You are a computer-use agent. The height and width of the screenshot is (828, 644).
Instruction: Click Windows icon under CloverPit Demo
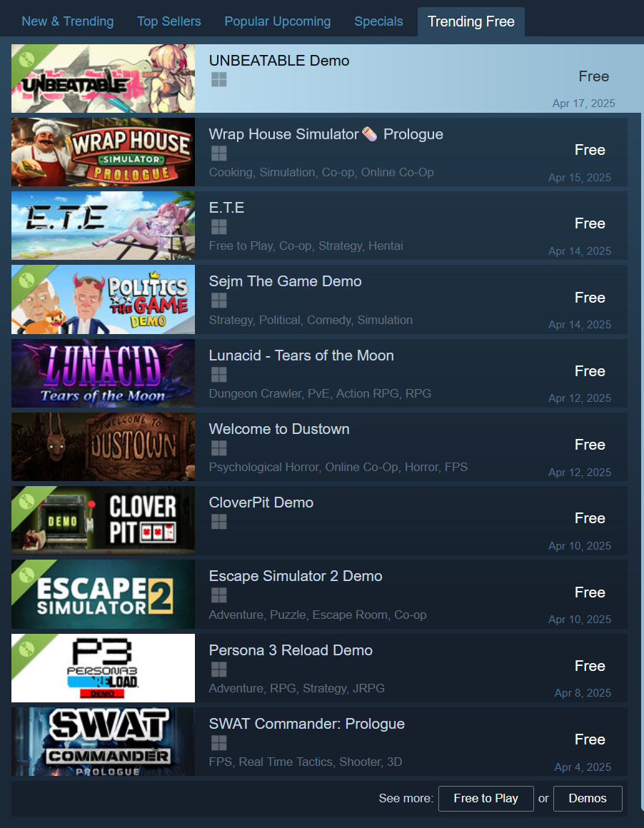pyautogui.click(x=218, y=521)
